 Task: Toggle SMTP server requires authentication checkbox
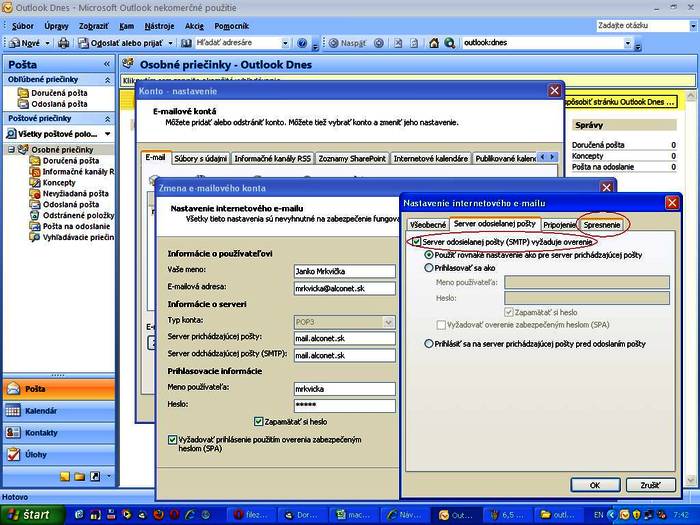(x=417, y=242)
